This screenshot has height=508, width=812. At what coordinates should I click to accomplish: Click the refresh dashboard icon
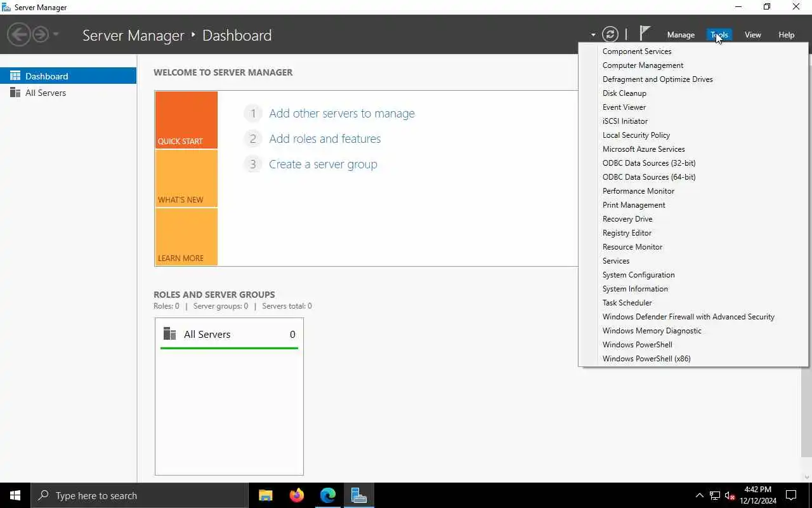coord(610,34)
